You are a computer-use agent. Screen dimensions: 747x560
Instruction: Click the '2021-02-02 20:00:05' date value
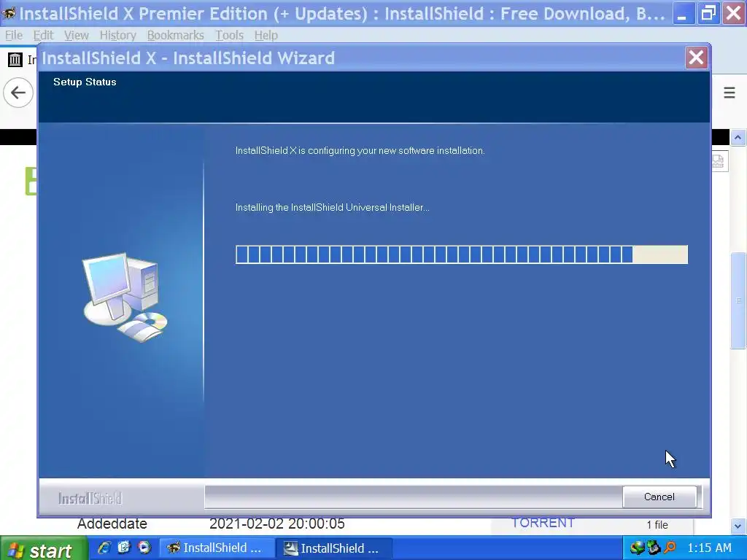(276, 524)
